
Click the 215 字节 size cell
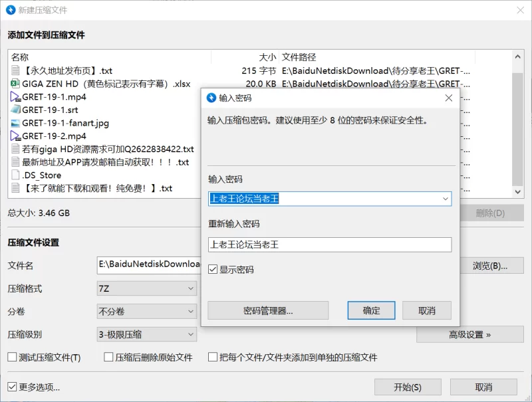click(x=259, y=70)
